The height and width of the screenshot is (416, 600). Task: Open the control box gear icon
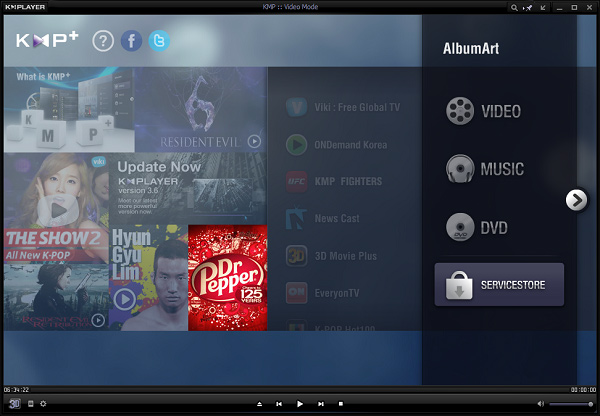point(43,403)
